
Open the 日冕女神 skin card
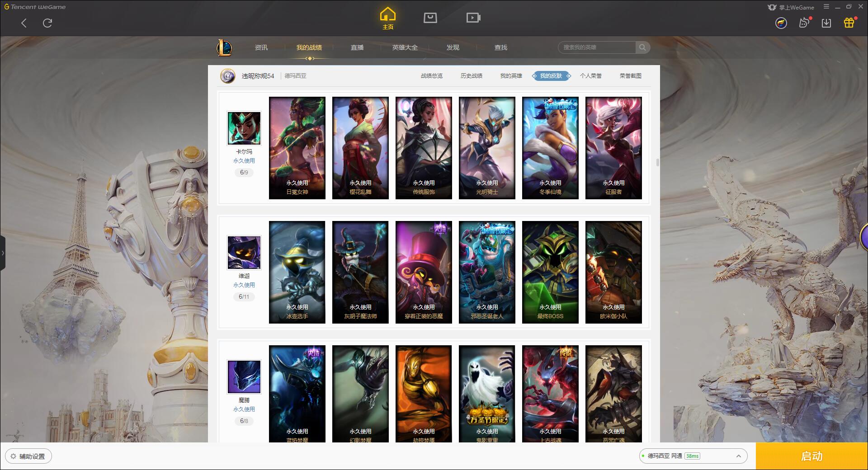[297, 148]
